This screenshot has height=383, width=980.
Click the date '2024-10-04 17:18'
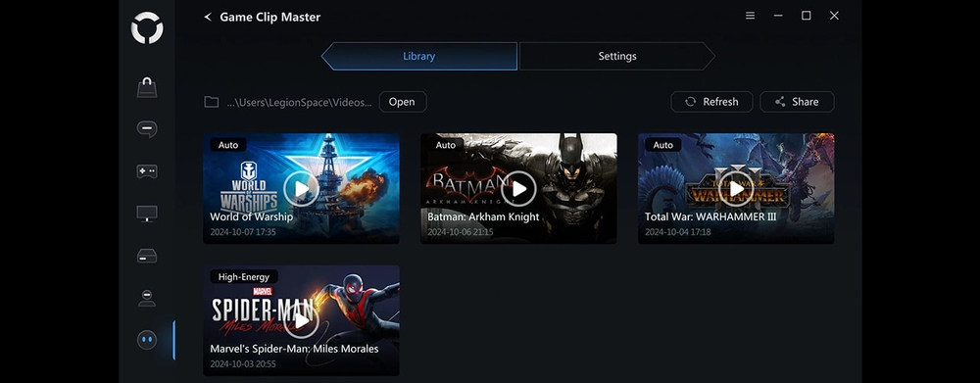click(677, 232)
